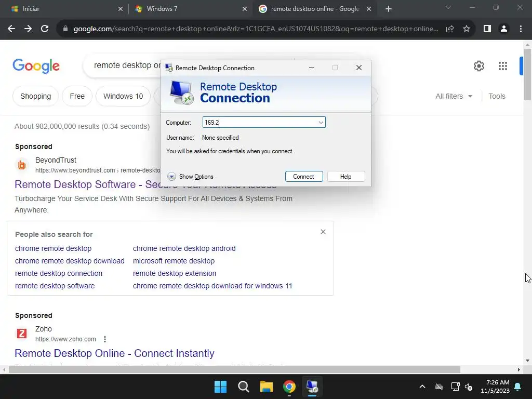This screenshot has height=399, width=532.
Task: Click the Remote Desktop Connection title bar icon
Action: click(169, 68)
